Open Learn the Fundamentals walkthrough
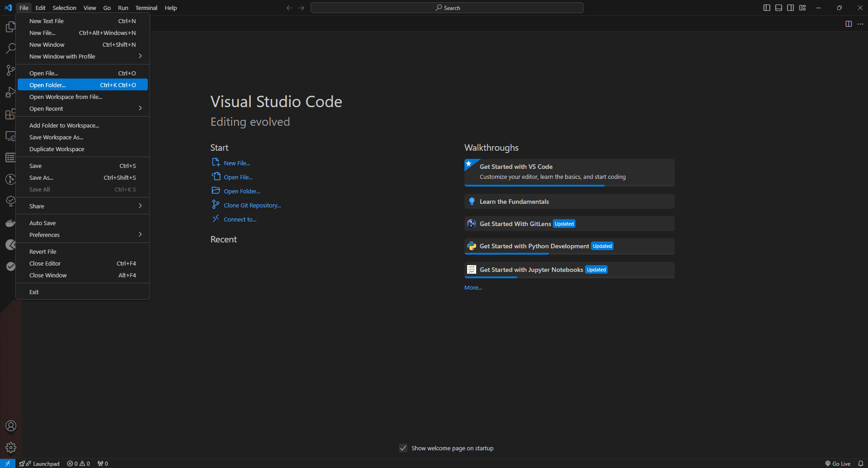Viewport: 868px width, 468px height. [x=569, y=202]
